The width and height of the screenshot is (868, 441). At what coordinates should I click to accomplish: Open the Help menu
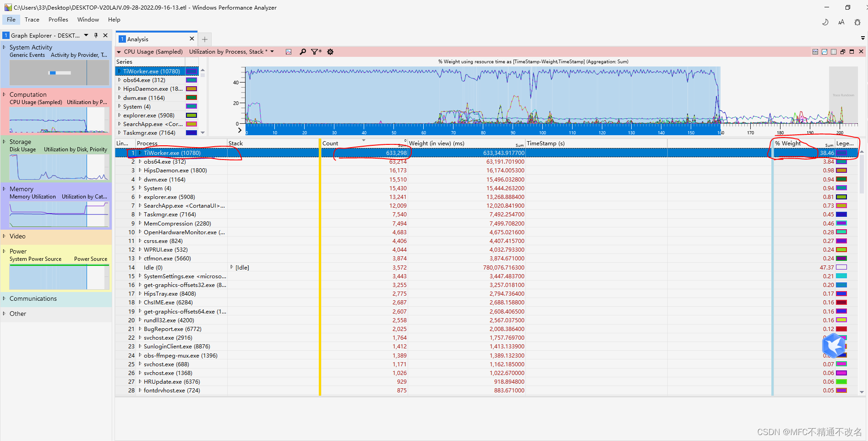pos(114,20)
